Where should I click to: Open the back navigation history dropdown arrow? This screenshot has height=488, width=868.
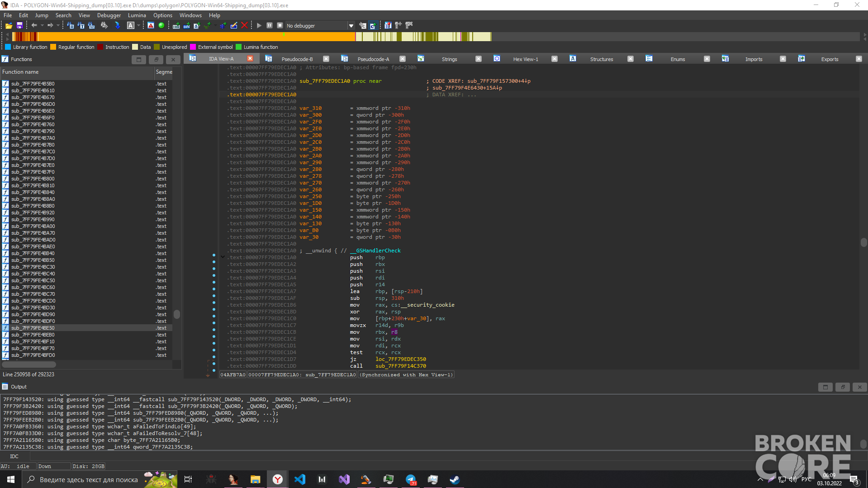(x=42, y=26)
